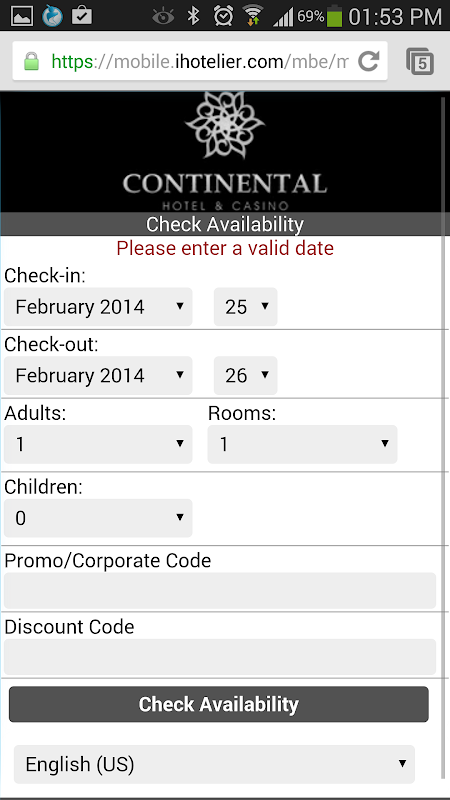The height and width of the screenshot is (800, 450).
Task: Expand the Rooms count dropdown
Action: [303, 444]
